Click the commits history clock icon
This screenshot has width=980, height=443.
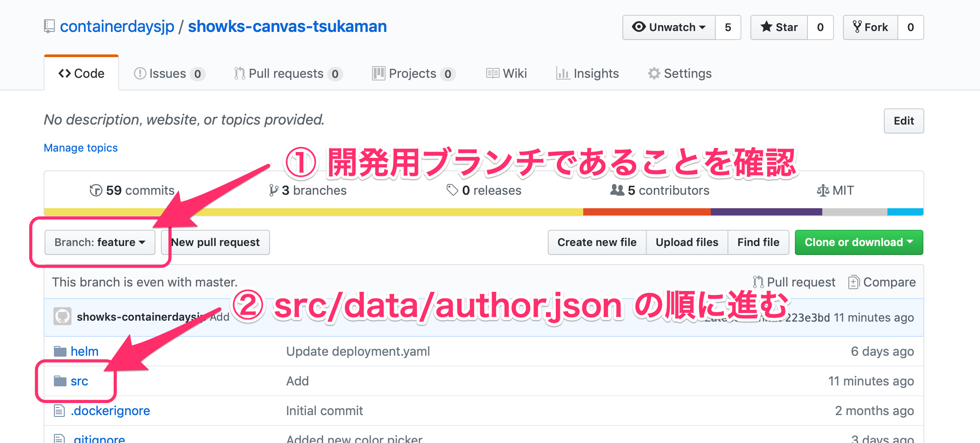(96, 191)
